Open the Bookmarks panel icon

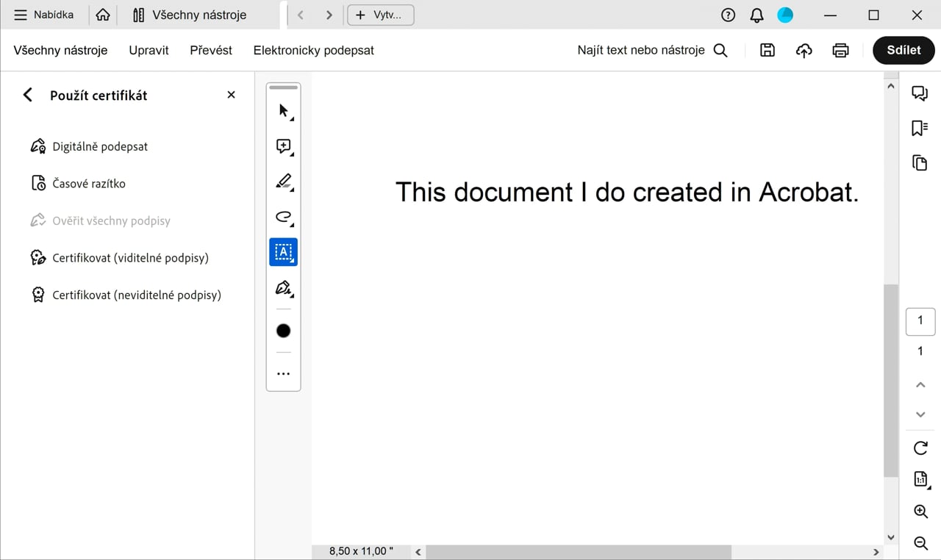coord(920,128)
